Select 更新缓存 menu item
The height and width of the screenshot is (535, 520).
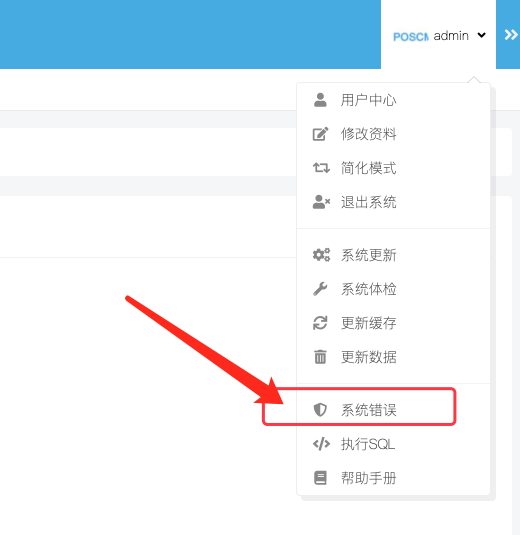point(393,323)
